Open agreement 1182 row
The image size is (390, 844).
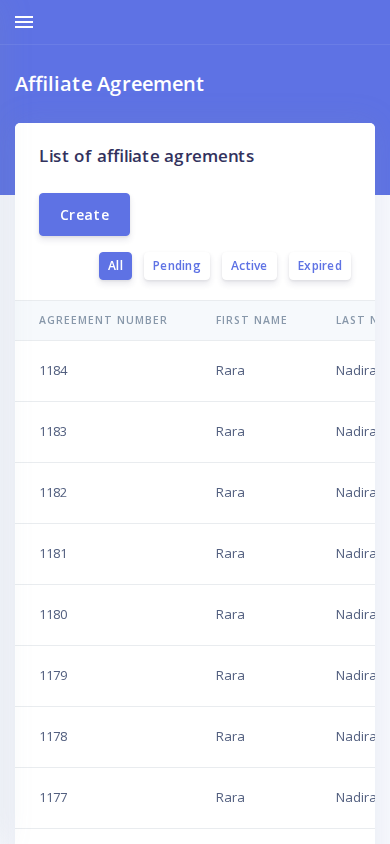195,493
